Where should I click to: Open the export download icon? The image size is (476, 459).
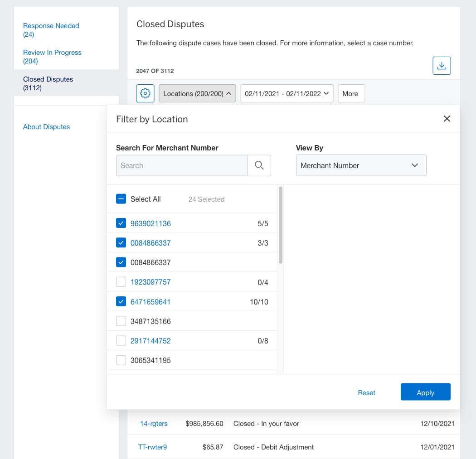click(x=441, y=65)
